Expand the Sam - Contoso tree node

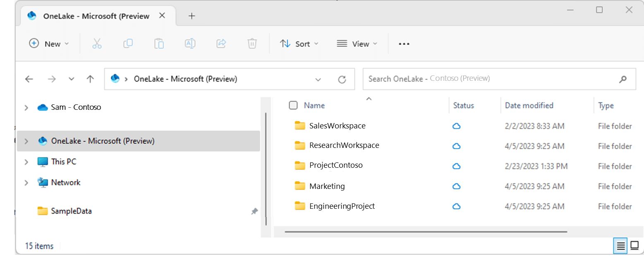[26, 107]
